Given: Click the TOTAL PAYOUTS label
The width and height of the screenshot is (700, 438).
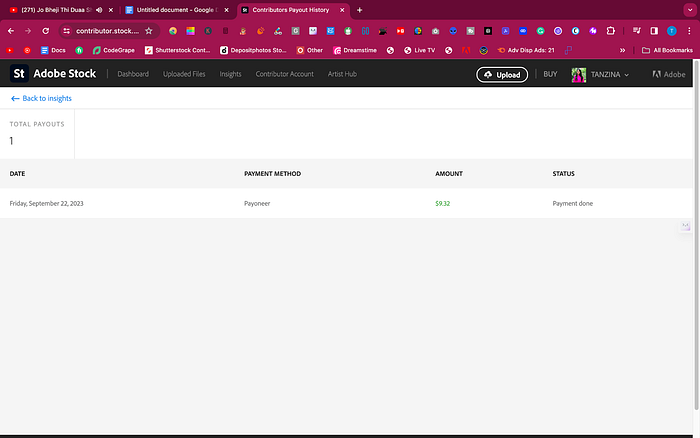Looking at the screenshot, I should coord(37,124).
